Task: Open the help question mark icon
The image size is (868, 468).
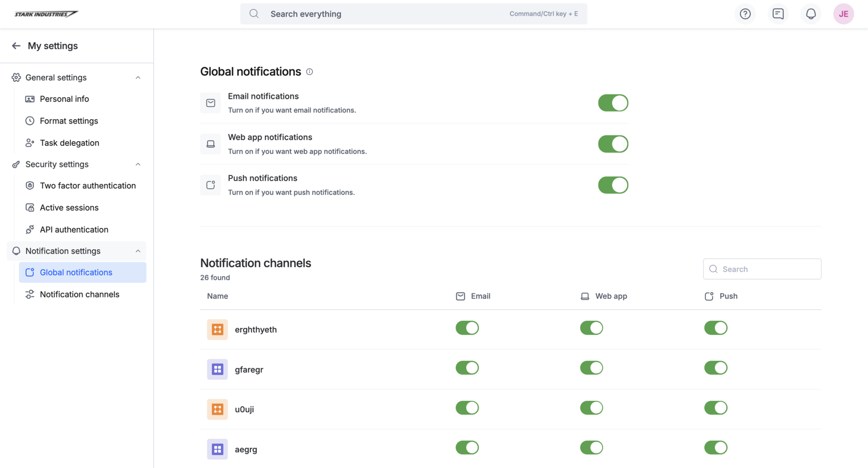Action: (745, 14)
